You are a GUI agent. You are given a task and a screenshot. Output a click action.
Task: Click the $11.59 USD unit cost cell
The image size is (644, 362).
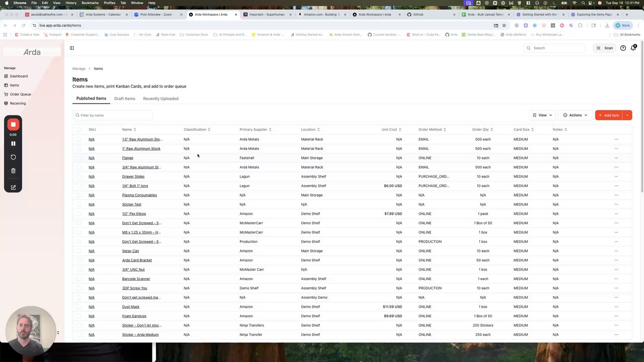(x=392, y=307)
